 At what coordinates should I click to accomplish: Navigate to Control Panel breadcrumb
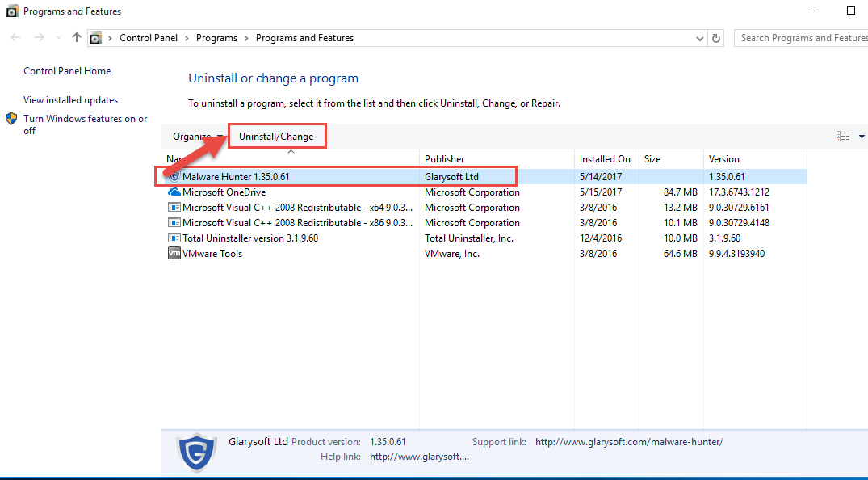[149, 38]
